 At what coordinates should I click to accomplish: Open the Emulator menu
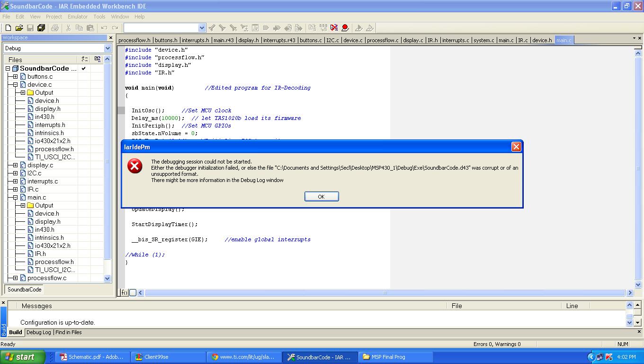[x=77, y=17]
